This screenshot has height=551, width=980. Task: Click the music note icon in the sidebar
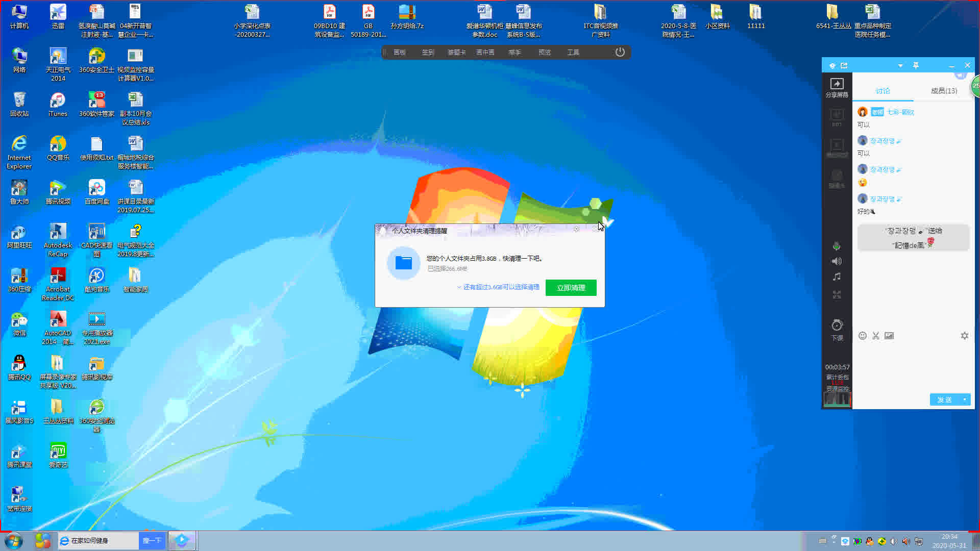pos(837,277)
